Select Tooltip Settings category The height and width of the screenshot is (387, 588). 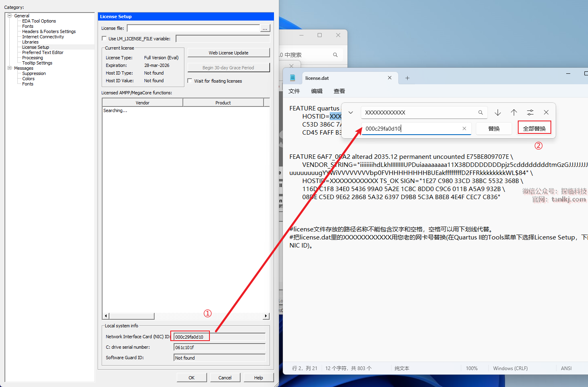[37, 63]
